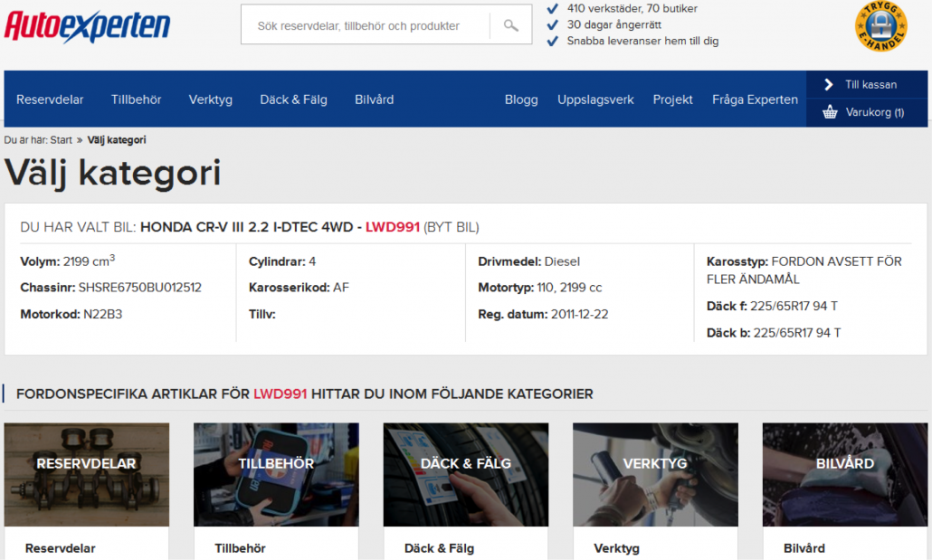Click Däck & Fälg card title text

439,548
